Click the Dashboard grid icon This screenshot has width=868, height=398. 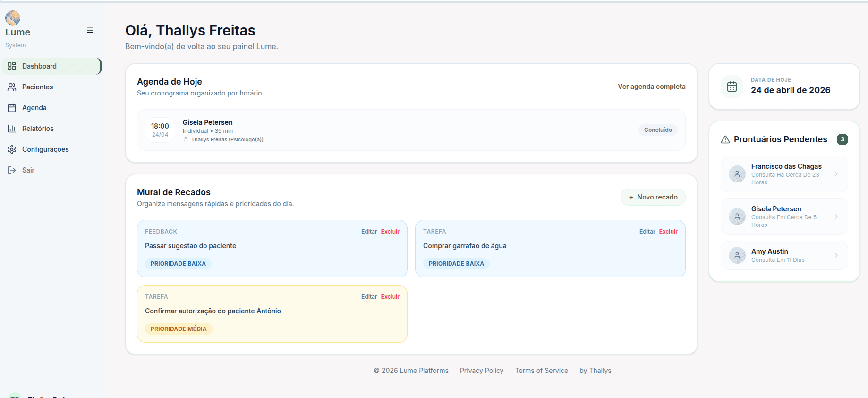click(12, 66)
